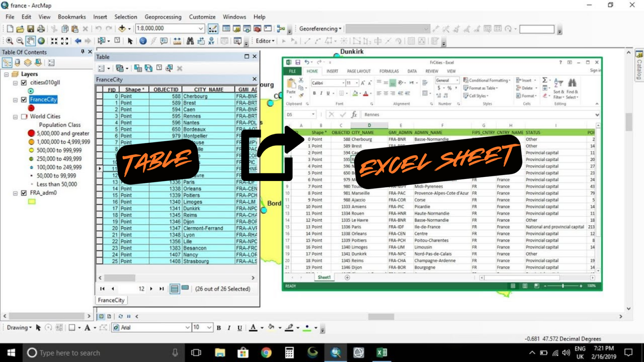Open Conditional Formatting in Excel

click(x=486, y=80)
